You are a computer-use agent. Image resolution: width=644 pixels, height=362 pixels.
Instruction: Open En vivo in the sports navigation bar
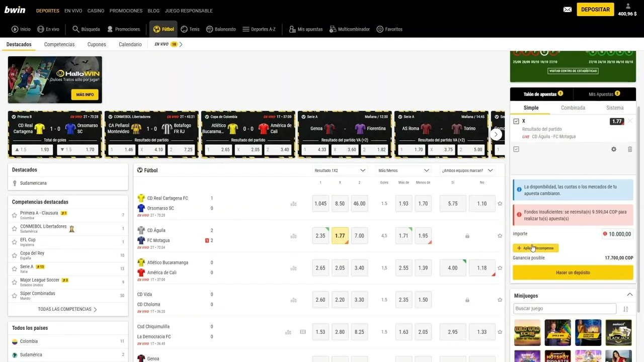click(48, 29)
